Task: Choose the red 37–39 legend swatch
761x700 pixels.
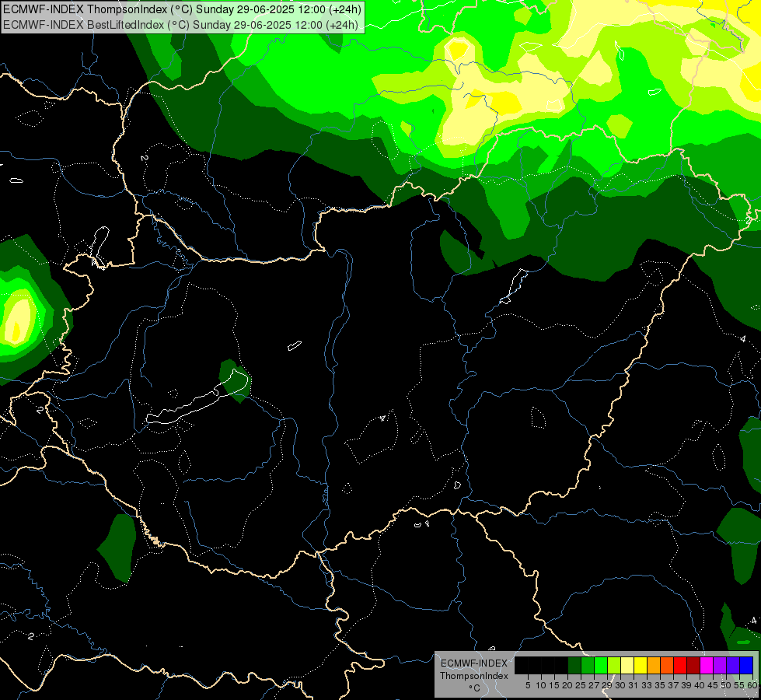Action: [x=680, y=665]
